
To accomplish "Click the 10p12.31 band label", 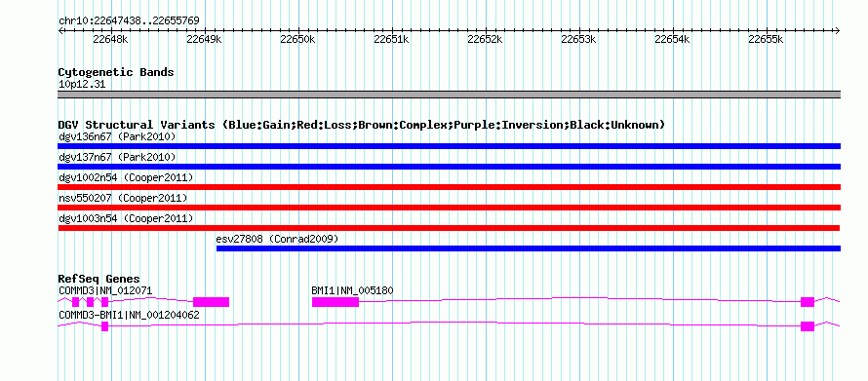I will 82,85.
